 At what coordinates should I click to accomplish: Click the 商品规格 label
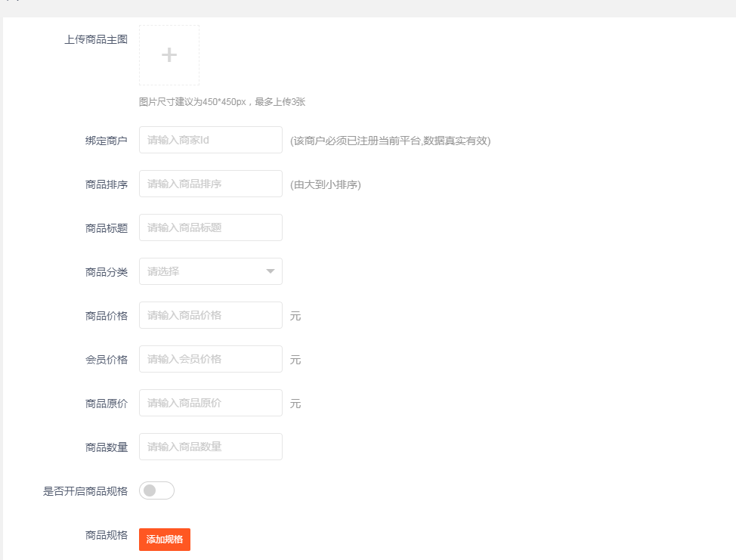[107, 535]
